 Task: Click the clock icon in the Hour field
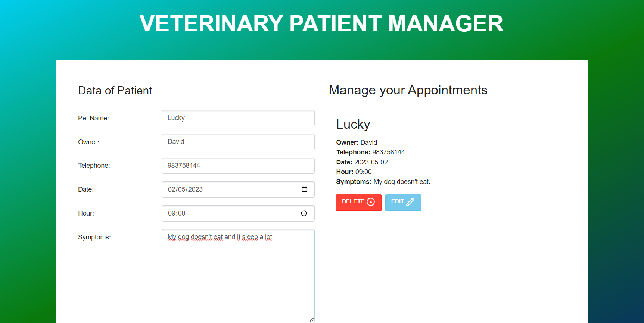tap(304, 213)
